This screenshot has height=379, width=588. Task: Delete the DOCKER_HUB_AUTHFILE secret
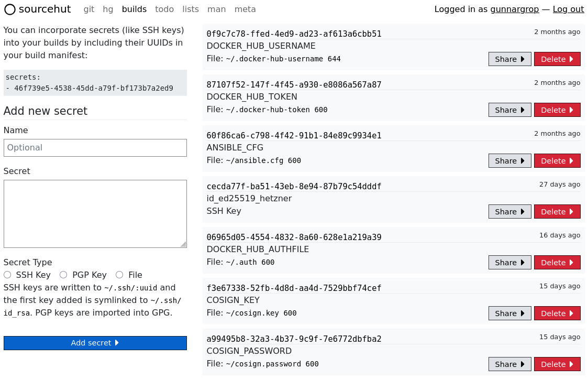point(557,263)
